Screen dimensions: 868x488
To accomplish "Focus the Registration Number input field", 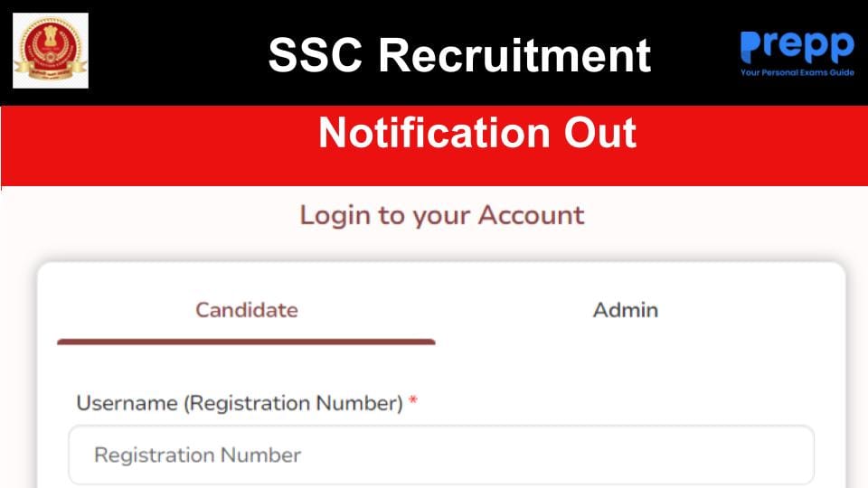I will (441, 455).
